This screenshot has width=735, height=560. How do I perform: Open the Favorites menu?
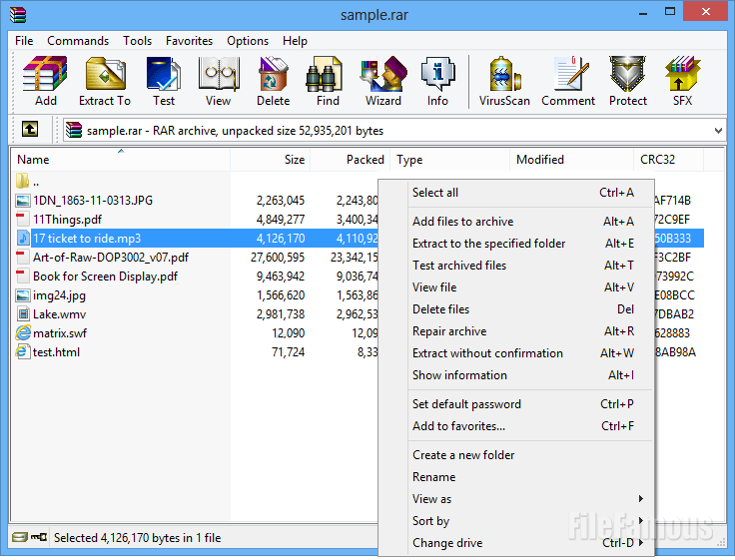tap(189, 41)
